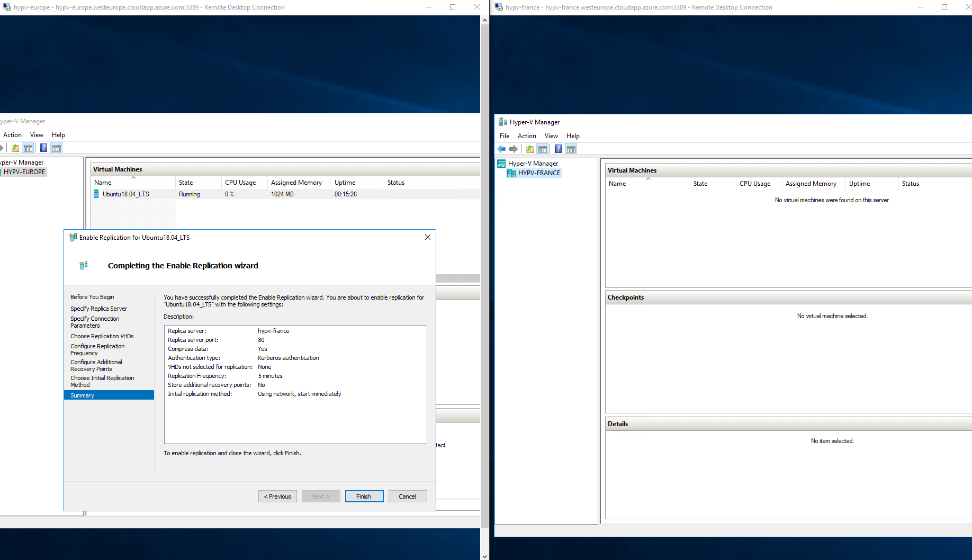Viewport: 972px width, 560px height.
Task: Sort by State column in hypv-france VM list
Action: pos(713,184)
